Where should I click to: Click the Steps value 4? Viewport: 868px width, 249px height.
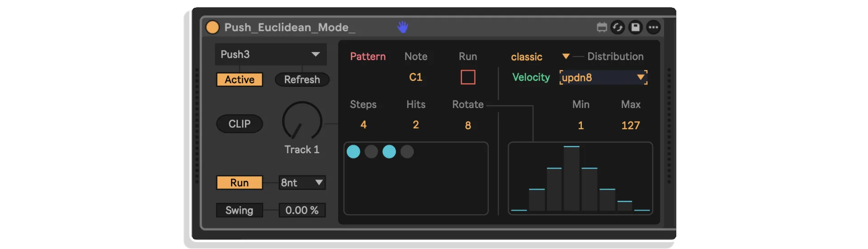[363, 125]
